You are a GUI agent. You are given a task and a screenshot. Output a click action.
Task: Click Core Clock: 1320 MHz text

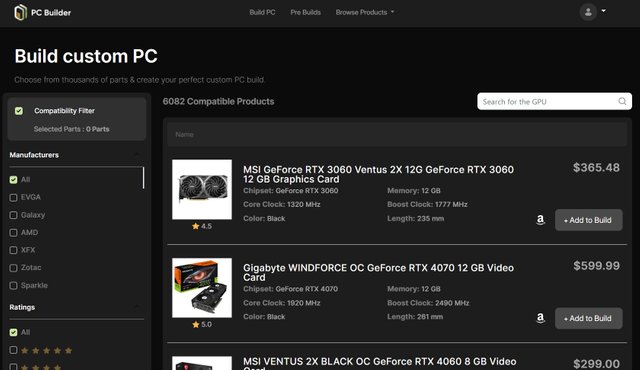tap(282, 204)
